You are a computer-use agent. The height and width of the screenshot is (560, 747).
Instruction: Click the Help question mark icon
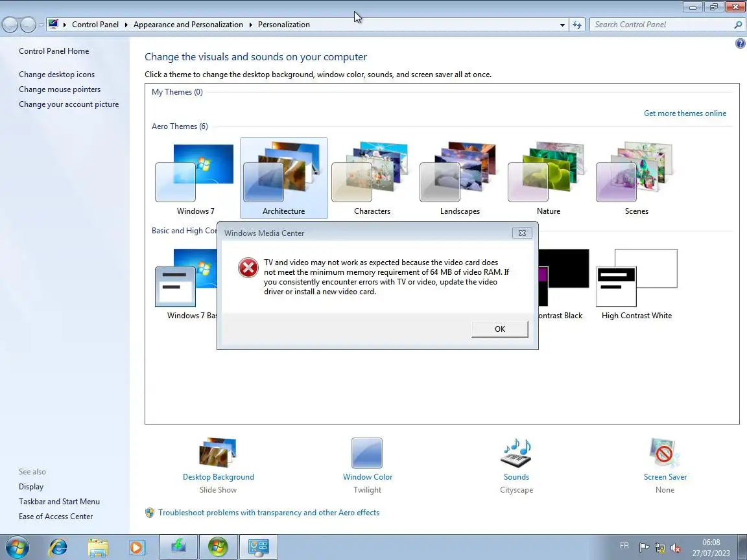740,43
